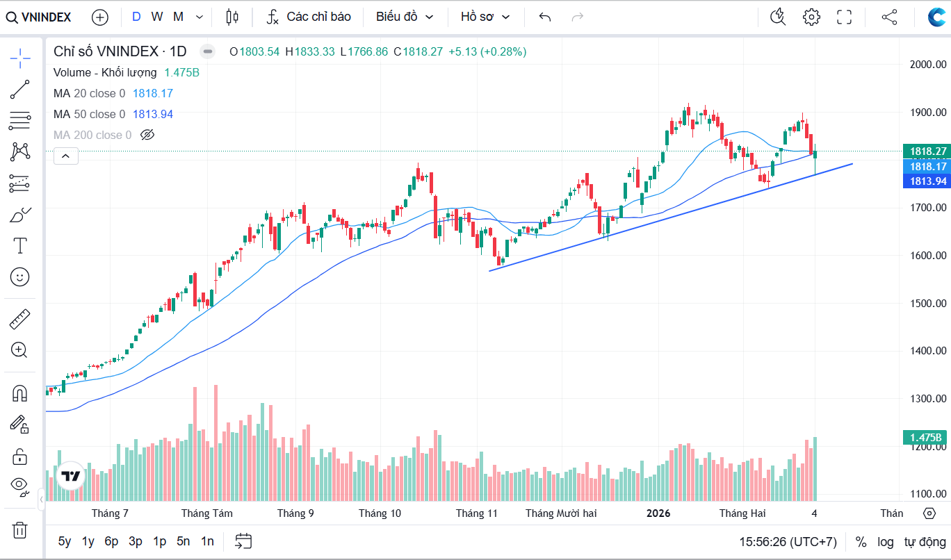Toggle percent scale on price axis
The width and height of the screenshot is (951, 560).
pyautogui.click(x=861, y=541)
